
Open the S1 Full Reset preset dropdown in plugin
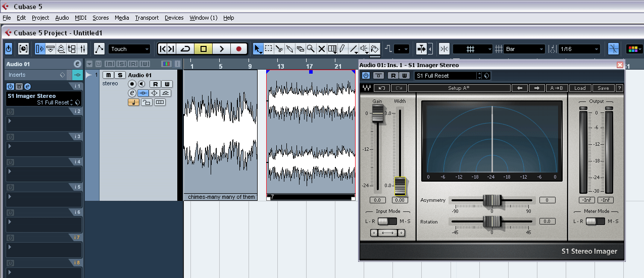tap(452, 76)
